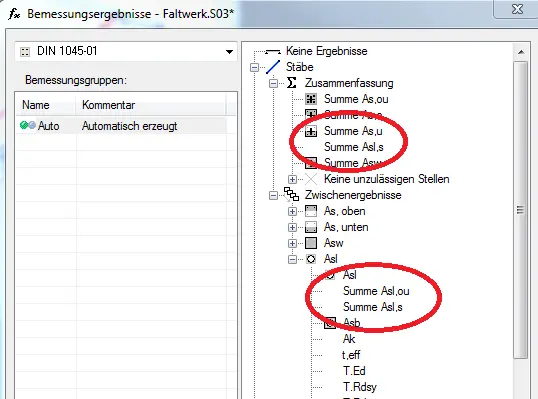
Task: Expand the As, unten node
Action: click(292, 227)
